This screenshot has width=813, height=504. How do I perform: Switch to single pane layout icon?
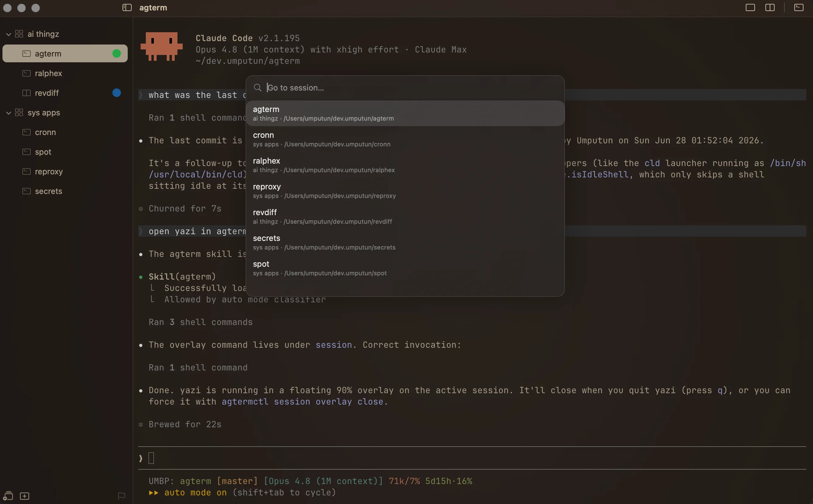pos(750,7)
